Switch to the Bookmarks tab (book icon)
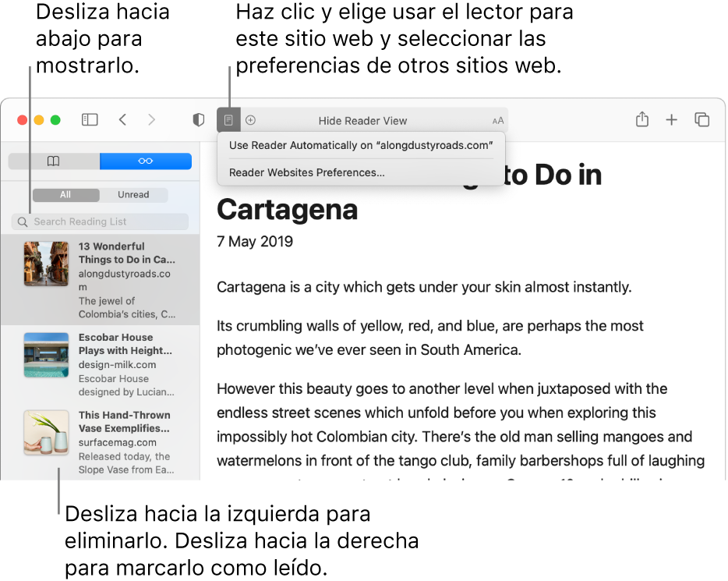The height and width of the screenshot is (581, 728). pyautogui.click(x=54, y=161)
